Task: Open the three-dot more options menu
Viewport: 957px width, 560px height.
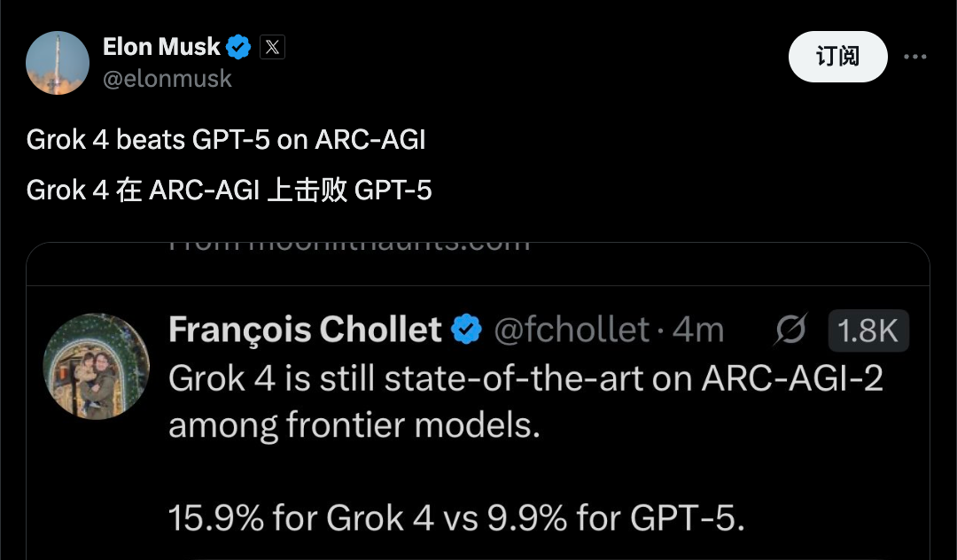Action: click(x=914, y=57)
